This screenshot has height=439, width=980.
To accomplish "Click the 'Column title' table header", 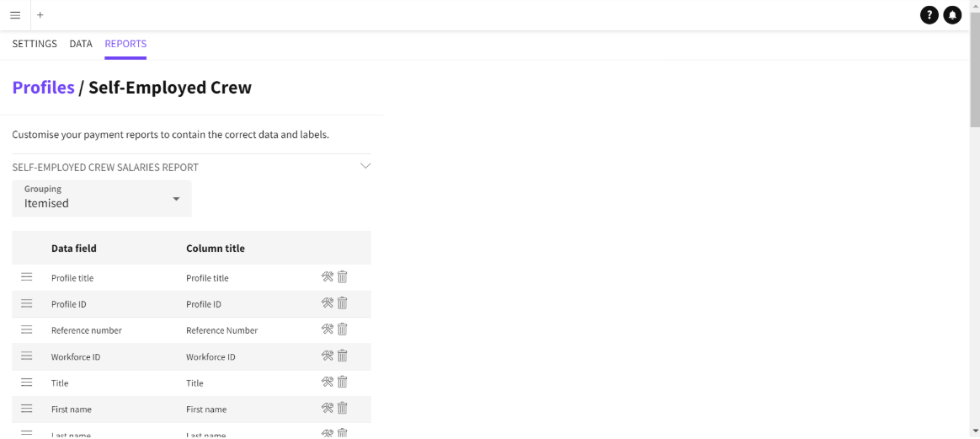I will click(216, 249).
